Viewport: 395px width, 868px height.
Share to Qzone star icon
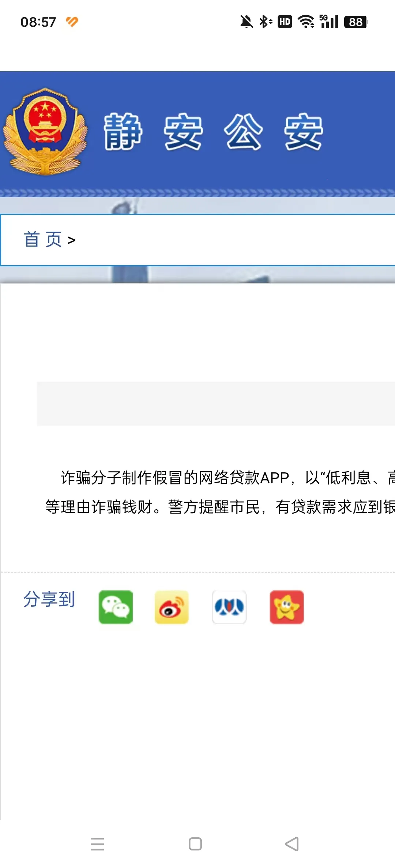coord(287,607)
